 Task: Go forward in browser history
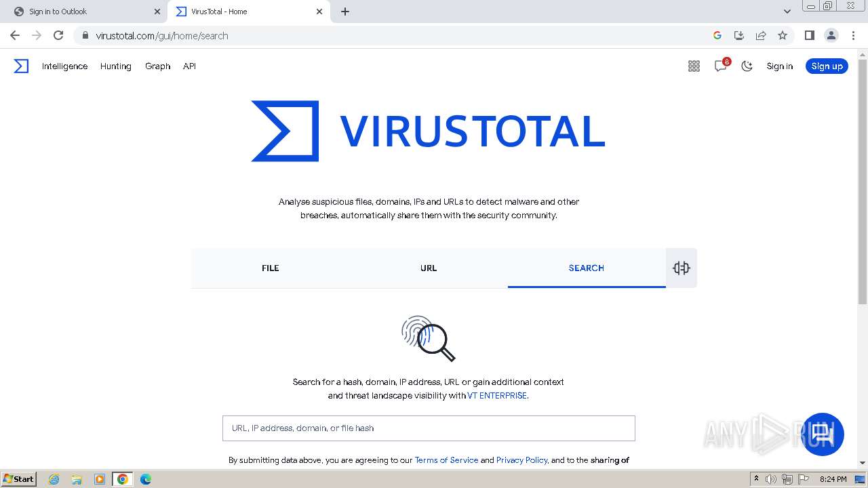[x=37, y=35]
